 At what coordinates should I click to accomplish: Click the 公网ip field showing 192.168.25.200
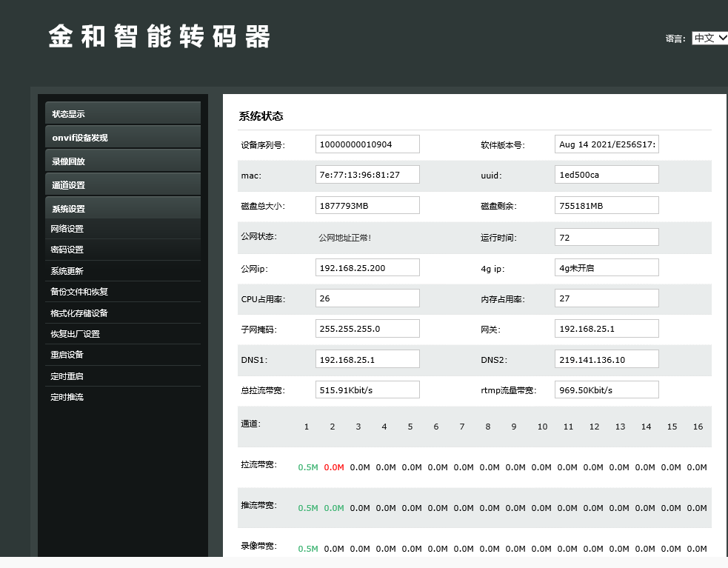tap(367, 267)
